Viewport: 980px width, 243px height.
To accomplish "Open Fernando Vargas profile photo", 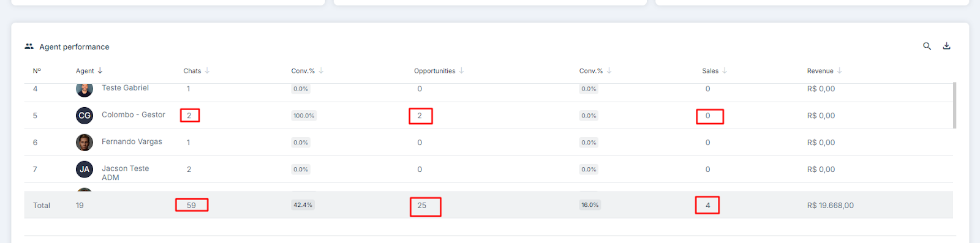I will pyautogui.click(x=85, y=142).
